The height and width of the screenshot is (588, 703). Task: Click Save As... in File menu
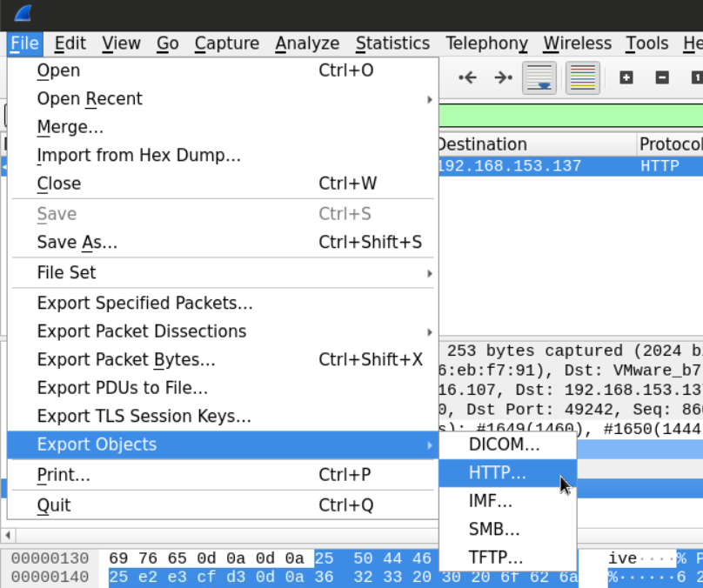77,243
